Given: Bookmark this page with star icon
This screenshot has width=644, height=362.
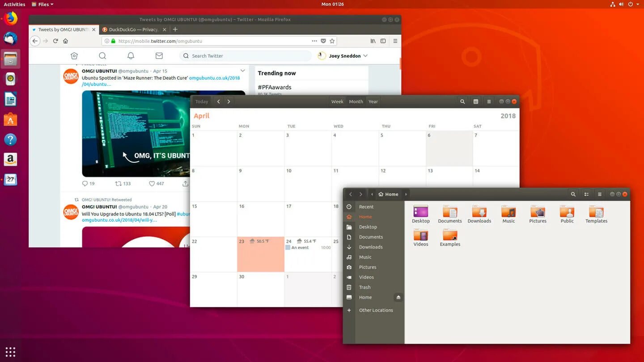Looking at the screenshot, I should point(332,41).
